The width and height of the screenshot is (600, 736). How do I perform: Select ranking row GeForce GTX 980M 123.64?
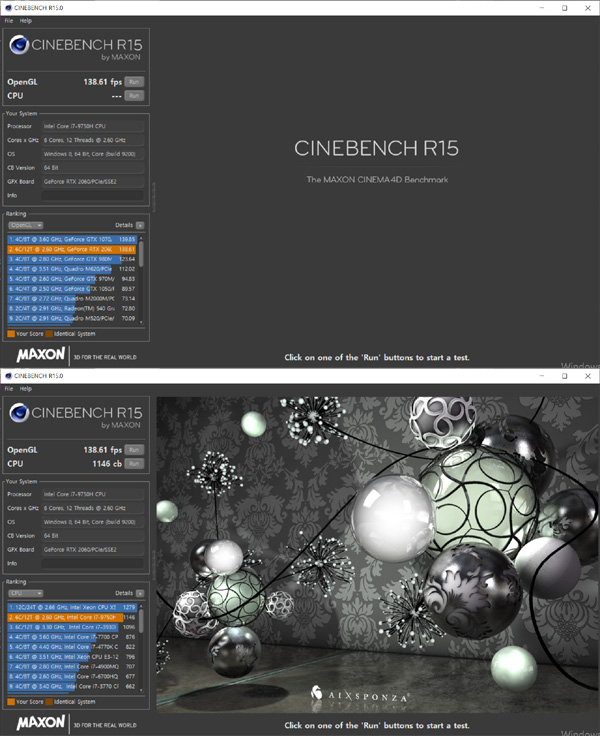coord(72,259)
